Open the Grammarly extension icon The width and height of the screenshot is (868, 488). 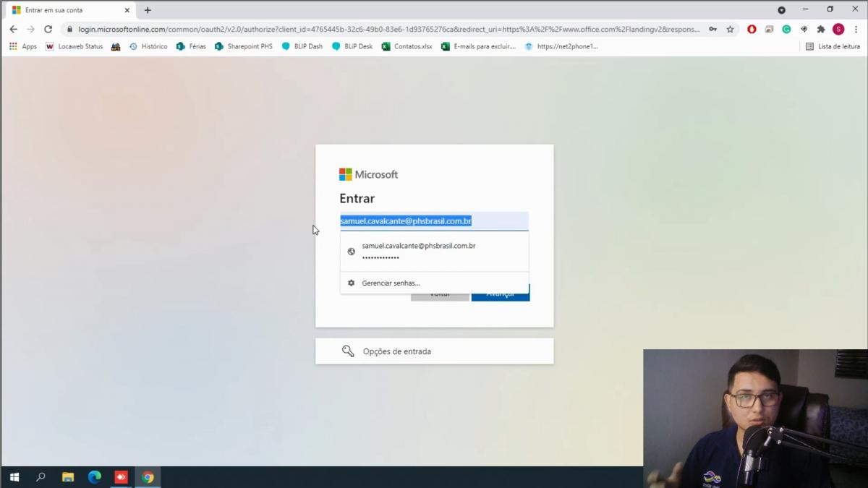pos(786,30)
